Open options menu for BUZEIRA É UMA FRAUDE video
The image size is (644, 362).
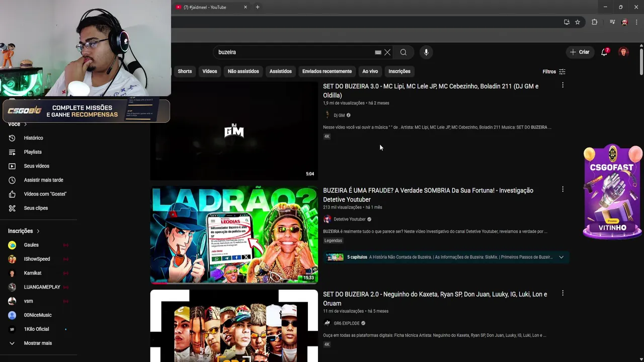(562, 189)
